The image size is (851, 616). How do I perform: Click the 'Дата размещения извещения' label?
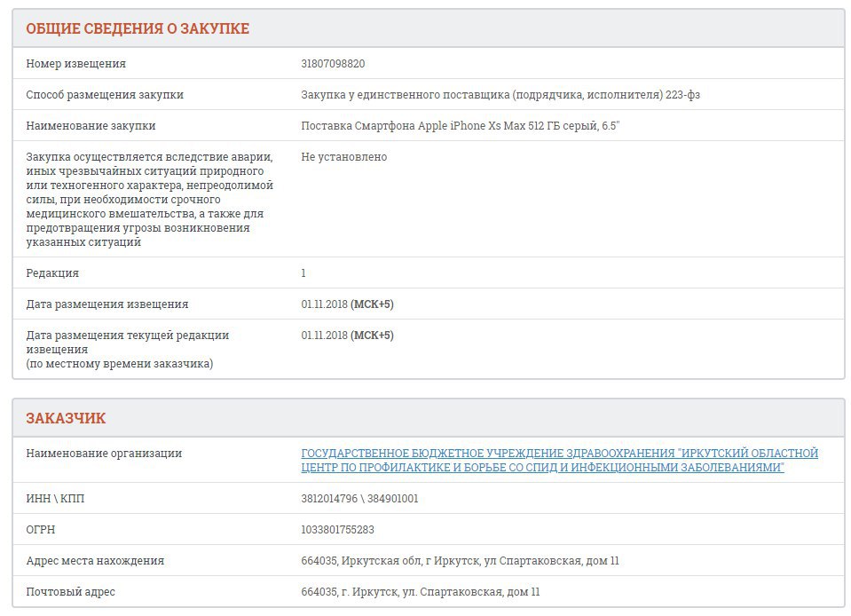click(106, 304)
